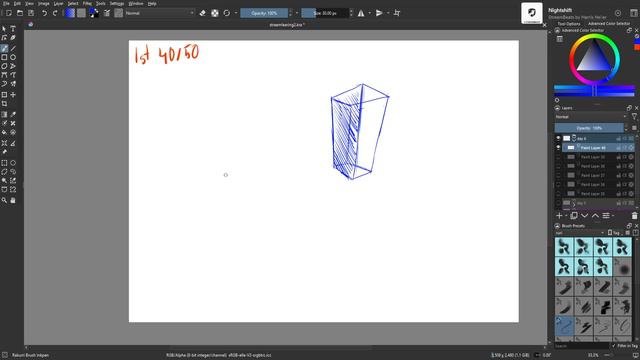The width and height of the screenshot is (640, 360).
Task: Open the layer blending mode dropdown
Action: [591, 117]
